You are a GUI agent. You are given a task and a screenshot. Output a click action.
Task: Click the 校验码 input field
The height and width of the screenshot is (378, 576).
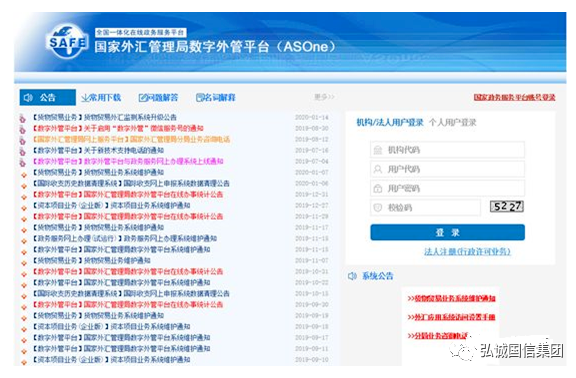pyautogui.click(x=425, y=208)
